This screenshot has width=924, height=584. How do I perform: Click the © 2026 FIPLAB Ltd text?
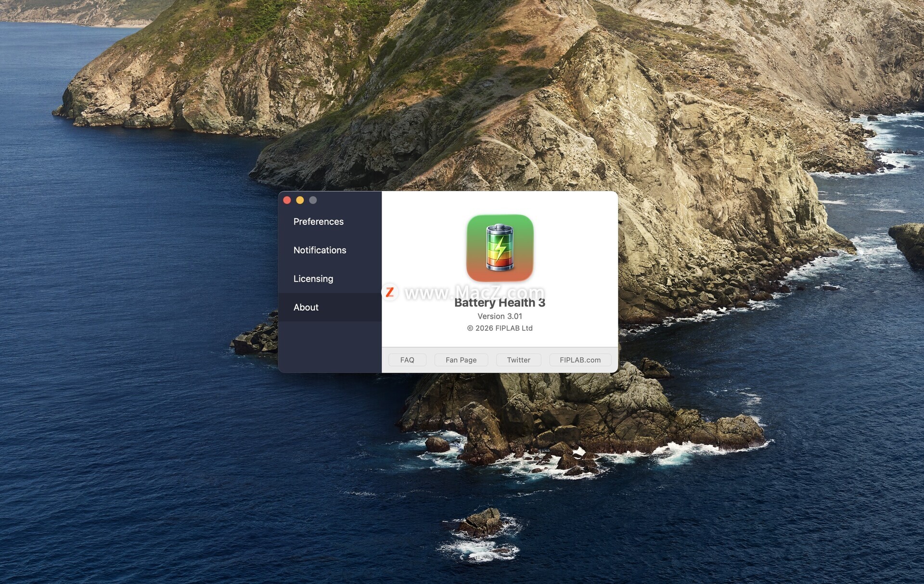tap(500, 328)
